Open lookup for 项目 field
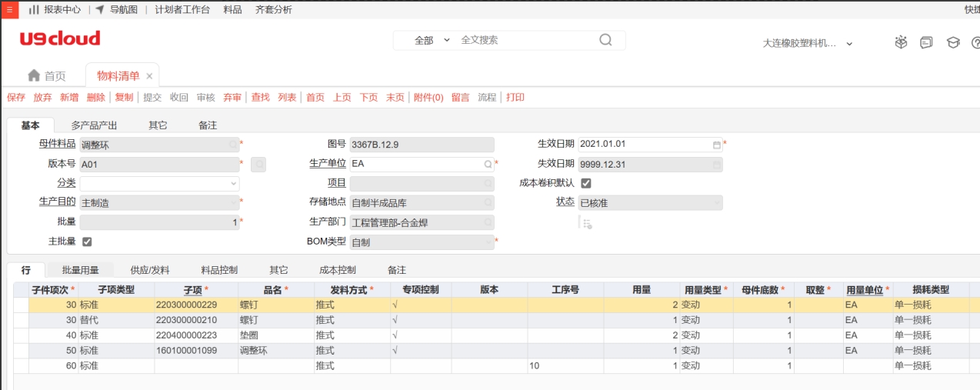The width and height of the screenshot is (980, 390). (x=488, y=184)
